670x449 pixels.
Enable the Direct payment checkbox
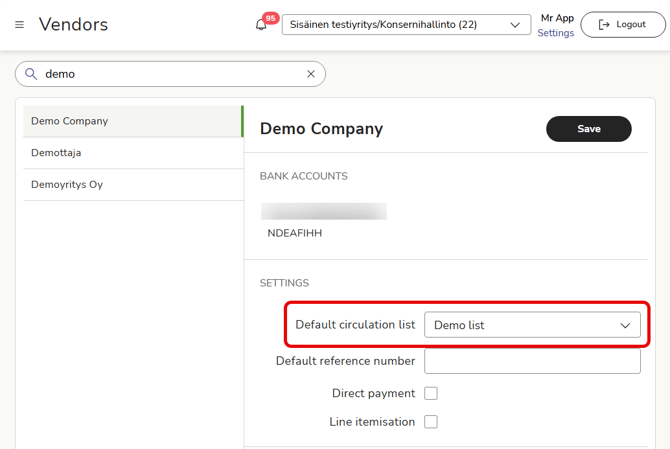tap(431, 393)
